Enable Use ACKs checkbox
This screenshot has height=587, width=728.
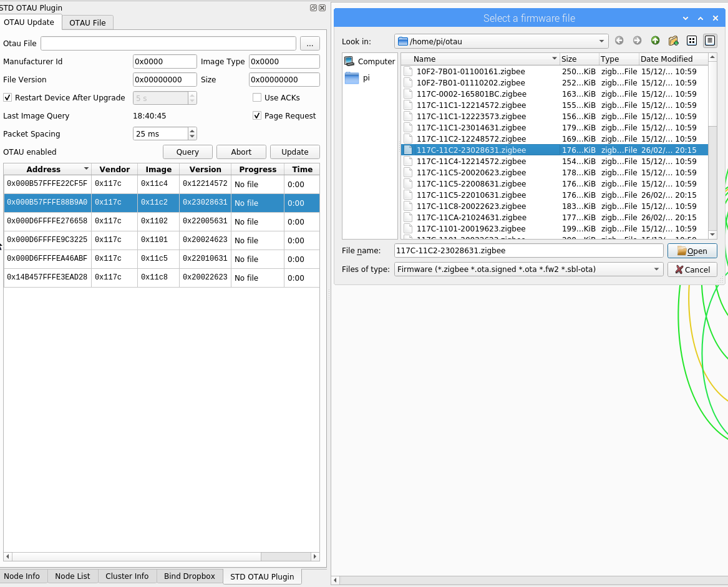pyautogui.click(x=257, y=97)
